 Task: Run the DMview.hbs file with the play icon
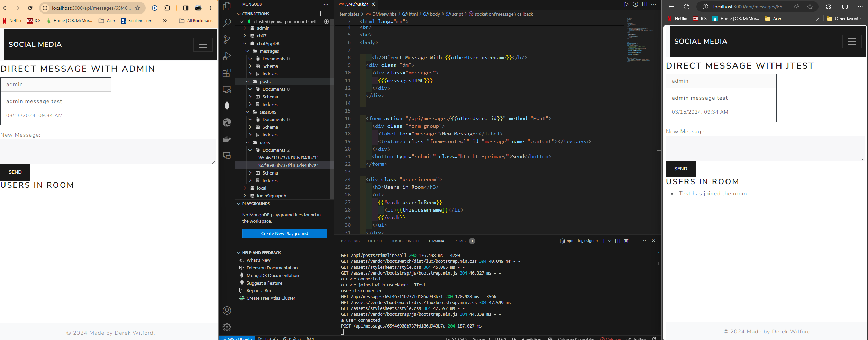point(626,4)
